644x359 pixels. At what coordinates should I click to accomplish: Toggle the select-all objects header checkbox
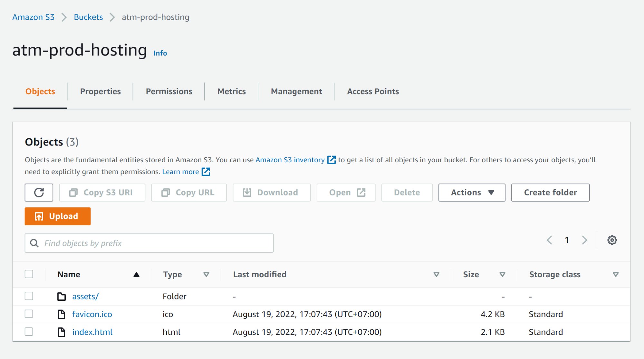click(x=29, y=274)
